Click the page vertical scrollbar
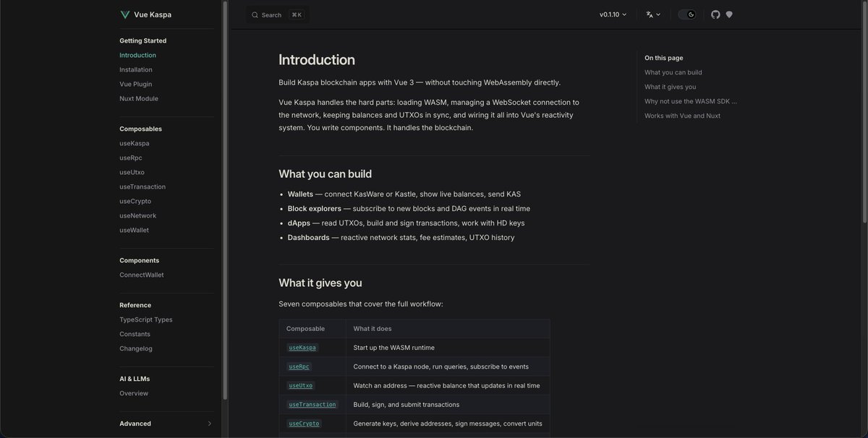This screenshot has width=868, height=438. click(x=864, y=112)
